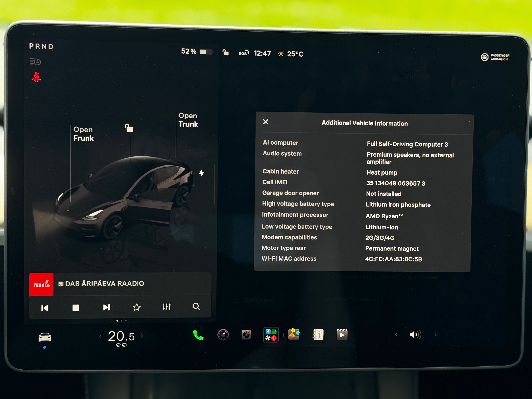Open the Owner's Manual app
This screenshot has width=532, height=399.
pyautogui.click(x=318, y=334)
